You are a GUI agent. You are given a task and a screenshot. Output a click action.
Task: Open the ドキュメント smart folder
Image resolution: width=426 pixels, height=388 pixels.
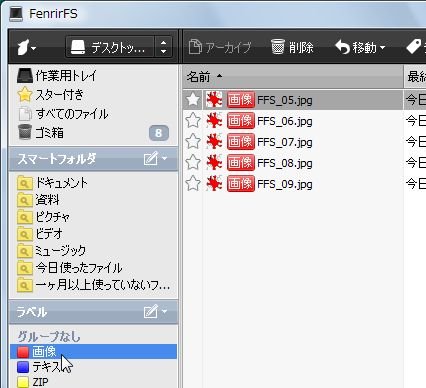[93, 183]
